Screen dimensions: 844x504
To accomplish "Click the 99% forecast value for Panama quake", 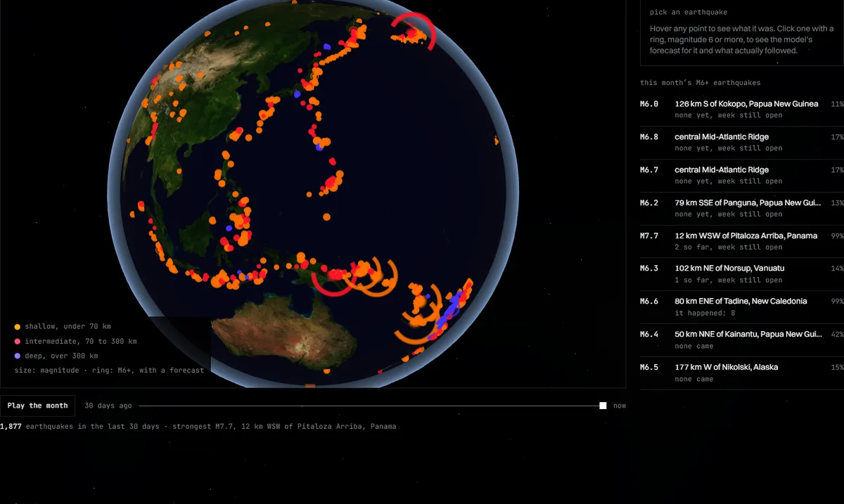I will pos(837,235).
